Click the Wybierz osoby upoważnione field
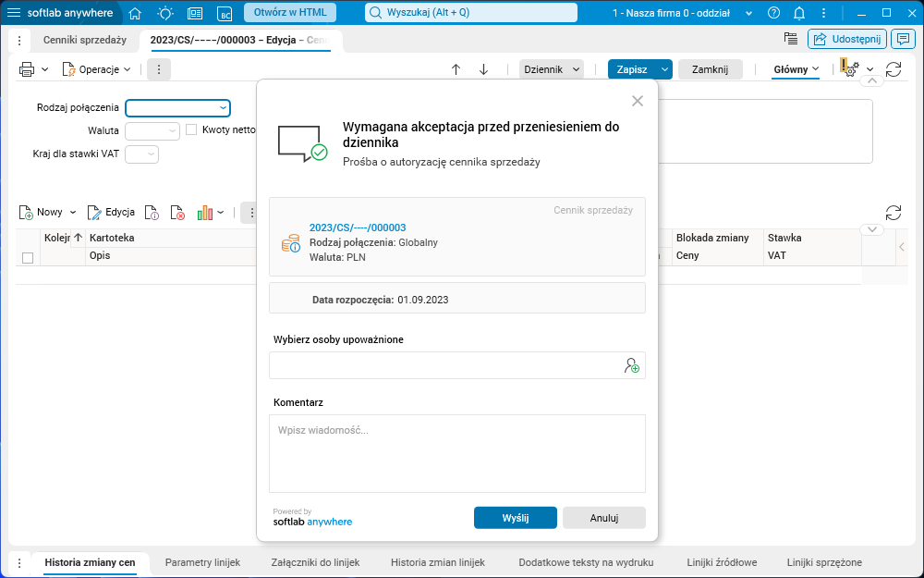 [x=457, y=365]
